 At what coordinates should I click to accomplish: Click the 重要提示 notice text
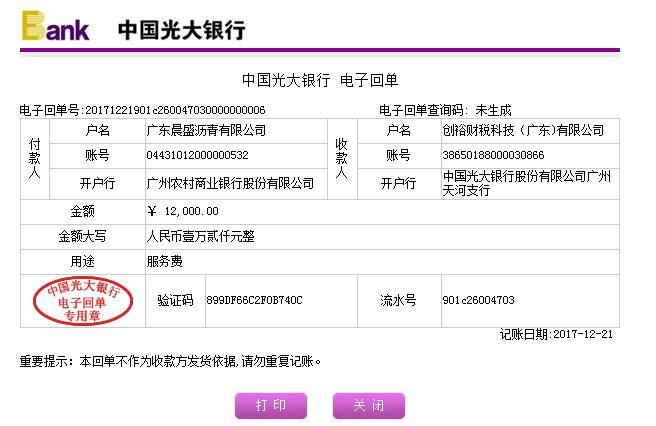click(x=170, y=362)
